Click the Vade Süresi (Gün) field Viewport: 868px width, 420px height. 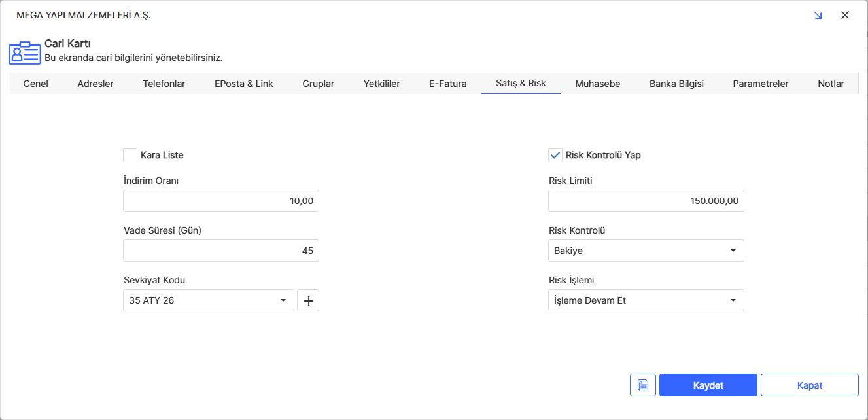point(221,251)
